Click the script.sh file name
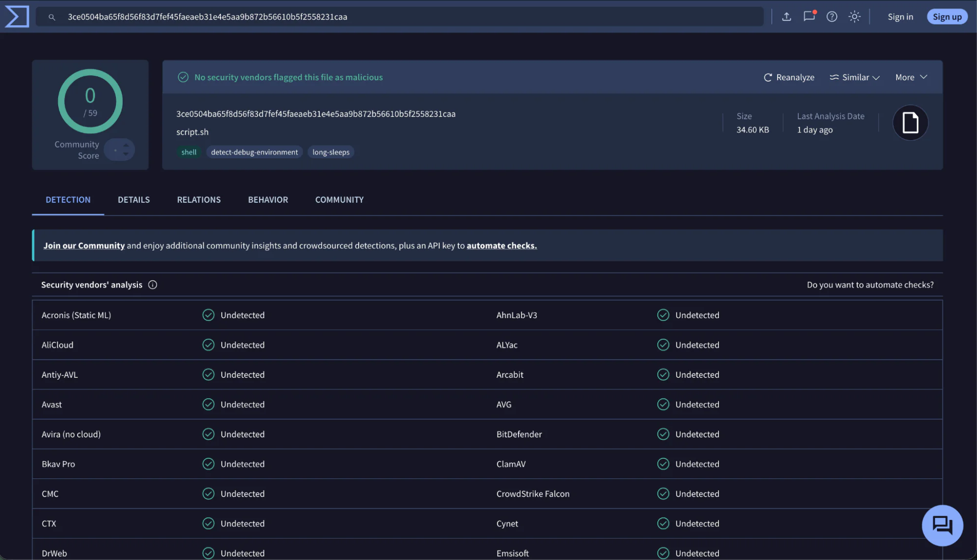 click(x=192, y=132)
